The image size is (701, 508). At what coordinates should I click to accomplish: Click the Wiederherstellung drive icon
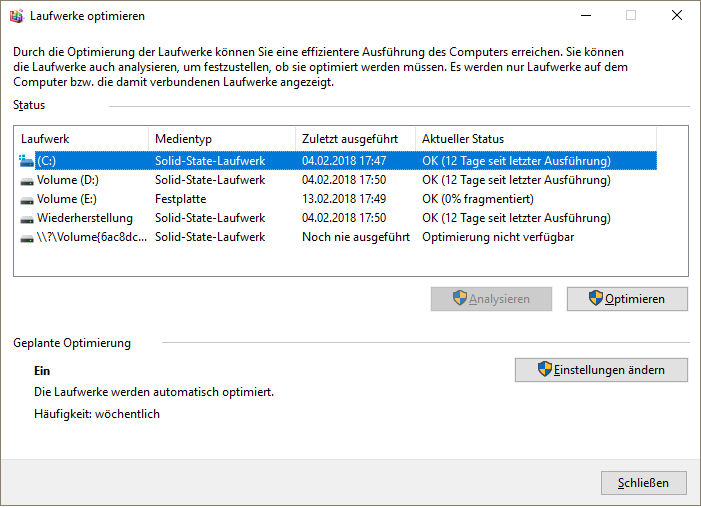coord(27,219)
